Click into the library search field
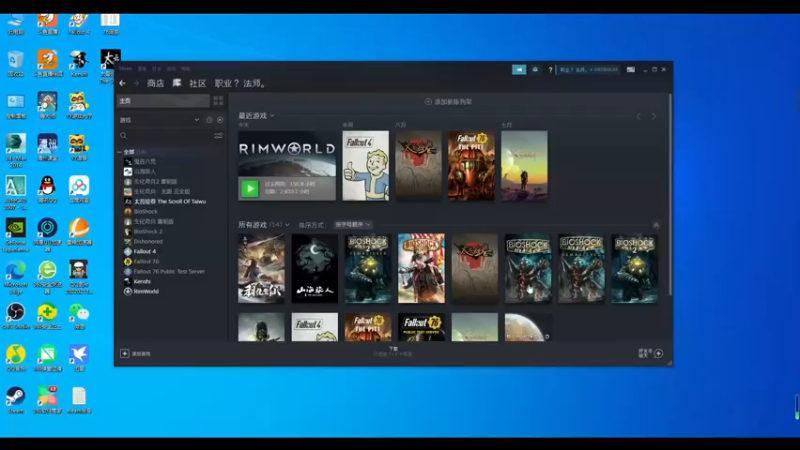 click(x=166, y=136)
